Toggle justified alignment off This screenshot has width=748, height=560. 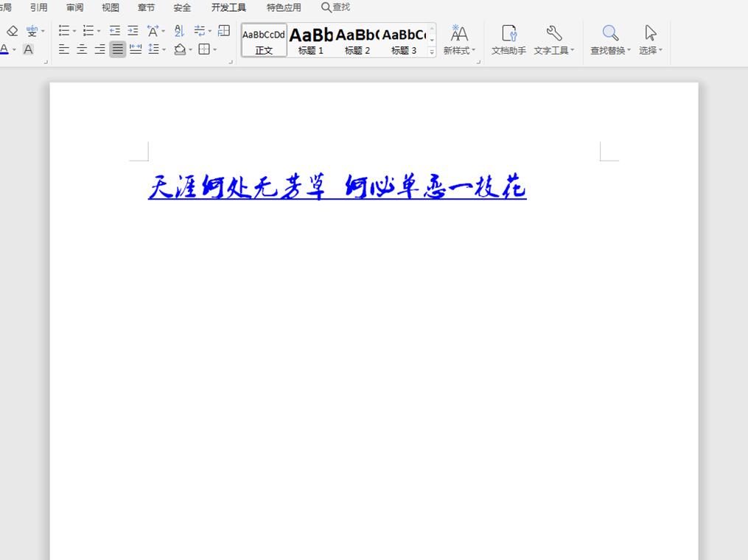[x=117, y=49]
